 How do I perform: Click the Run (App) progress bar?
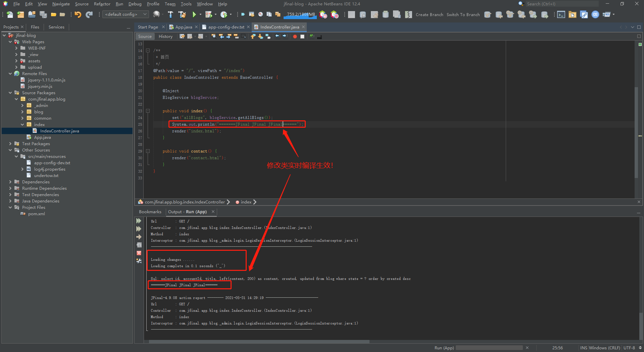tap(489, 348)
